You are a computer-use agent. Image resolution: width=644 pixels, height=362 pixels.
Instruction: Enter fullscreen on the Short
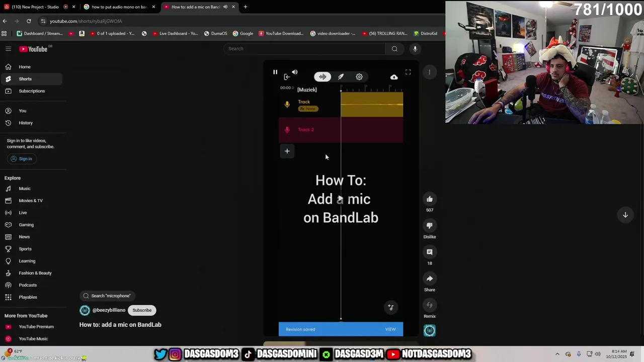pyautogui.click(x=408, y=72)
